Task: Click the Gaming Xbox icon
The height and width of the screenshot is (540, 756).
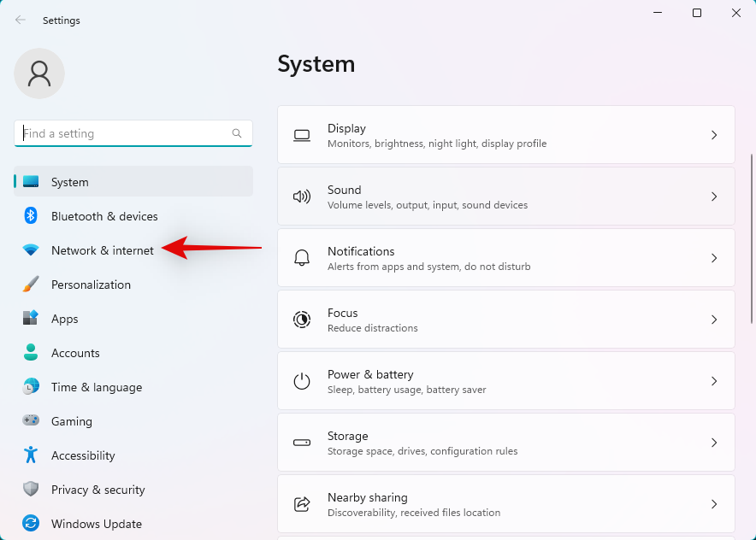Action: tap(31, 421)
